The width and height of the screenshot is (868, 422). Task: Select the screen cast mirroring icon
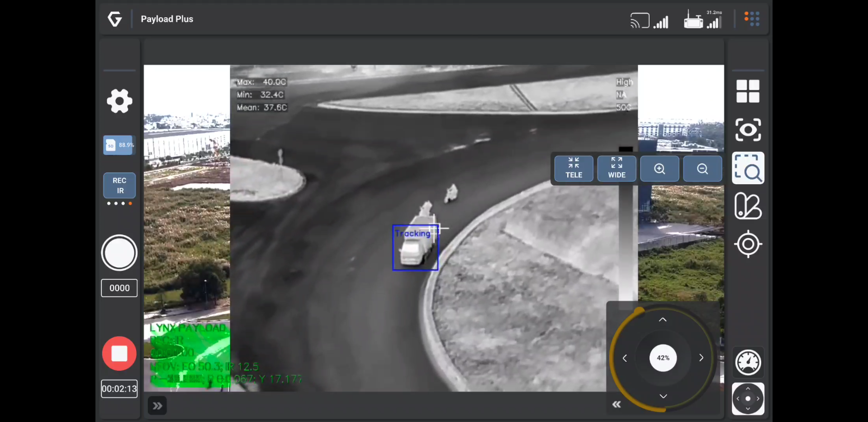coord(639,20)
